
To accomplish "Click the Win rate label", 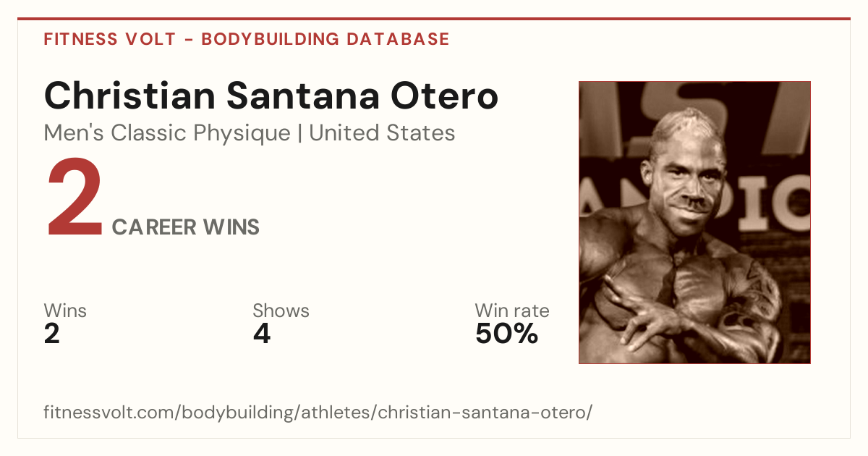I will [512, 311].
